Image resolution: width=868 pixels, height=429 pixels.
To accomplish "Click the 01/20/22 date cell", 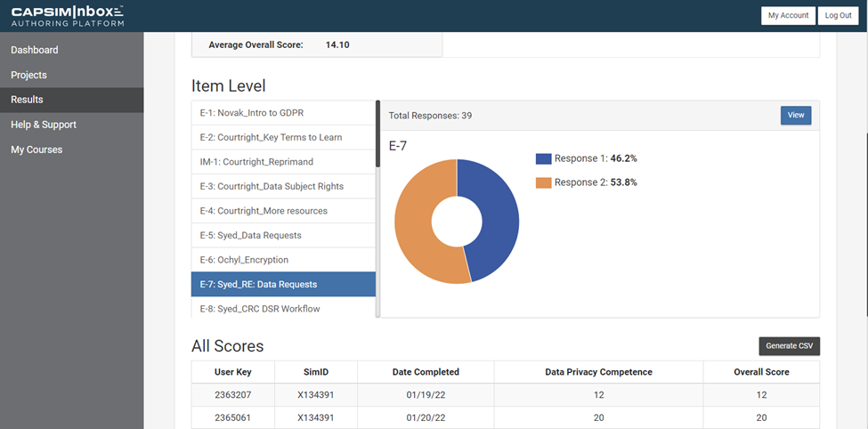I will pyautogui.click(x=426, y=418).
